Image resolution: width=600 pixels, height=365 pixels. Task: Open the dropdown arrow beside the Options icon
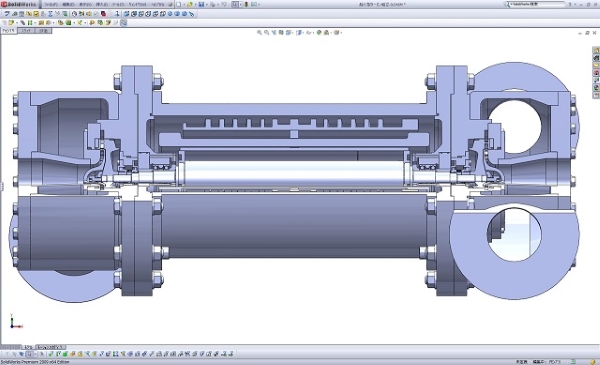[259, 4]
